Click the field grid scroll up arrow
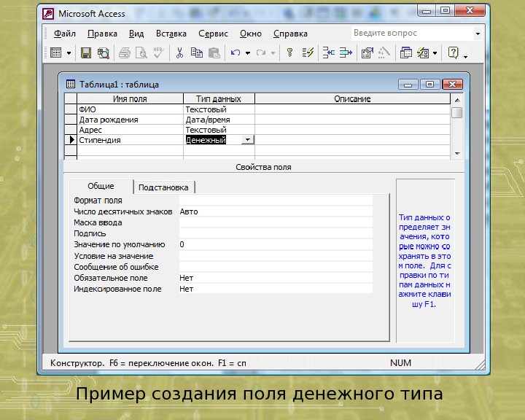 tap(457, 100)
